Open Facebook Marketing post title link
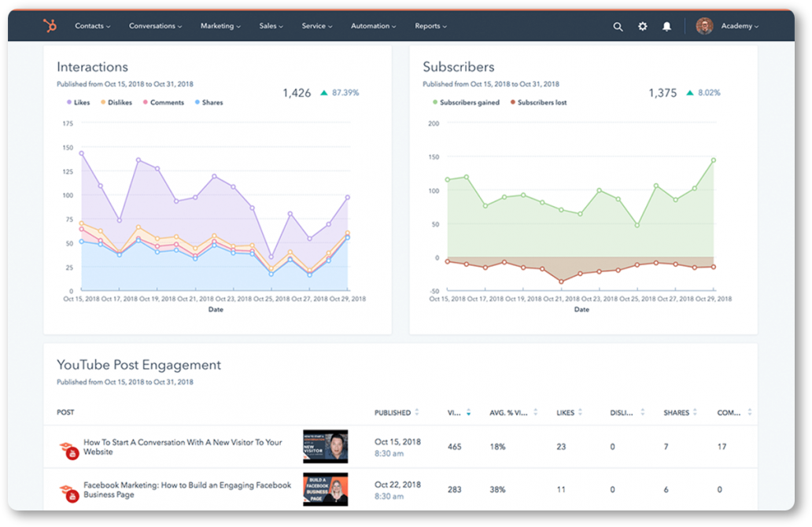The width and height of the screenshot is (812, 527). pos(187,490)
